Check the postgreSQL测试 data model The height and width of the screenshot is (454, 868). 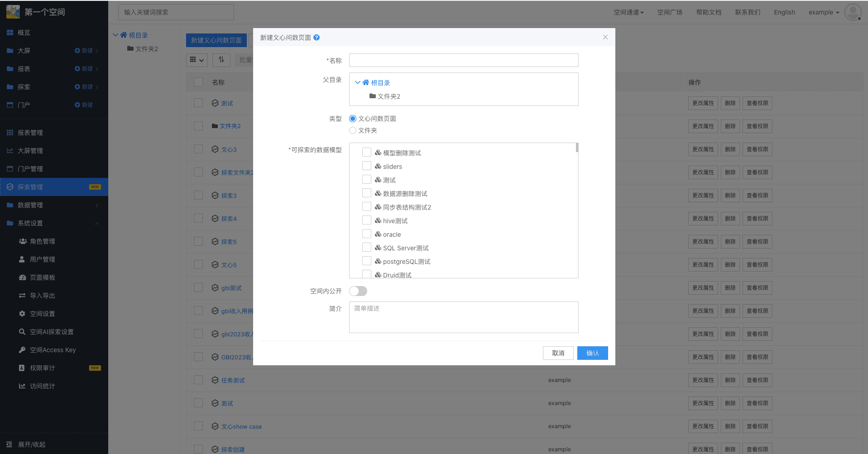coord(367,261)
